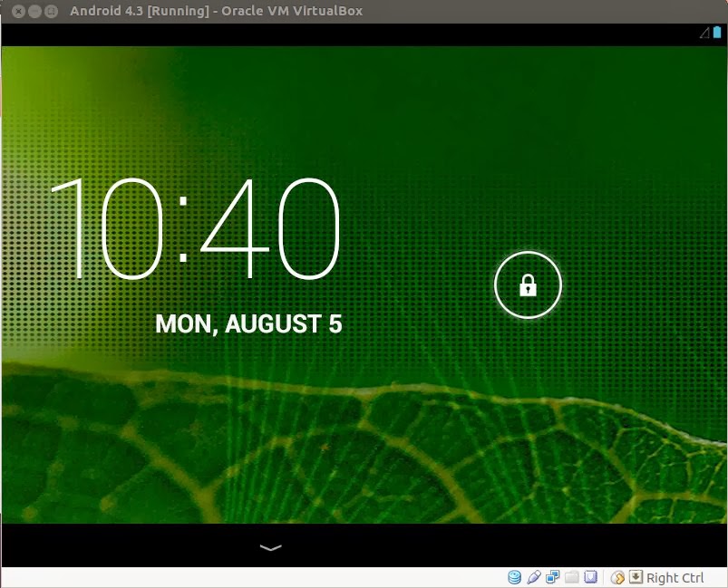This screenshot has height=588, width=728.
Task: Tap the padlock unlock icon
Action: coord(528,286)
